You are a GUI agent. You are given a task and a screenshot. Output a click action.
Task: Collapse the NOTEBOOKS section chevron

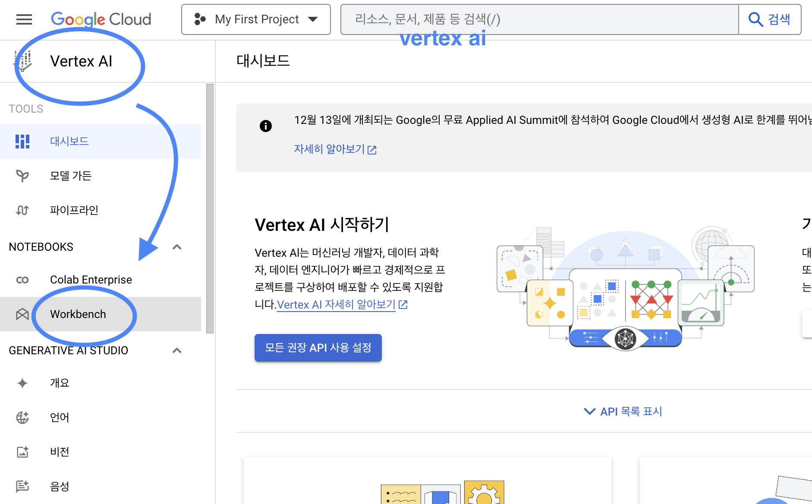[x=177, y=247]
